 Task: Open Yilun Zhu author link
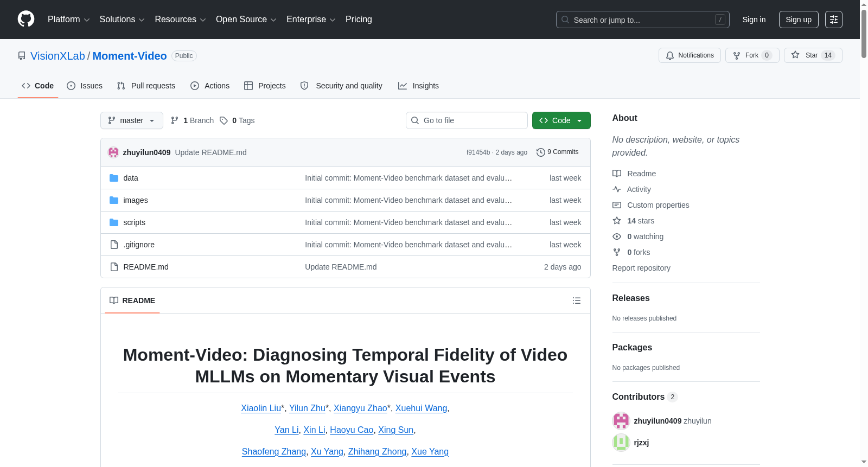tap(307, 408)
